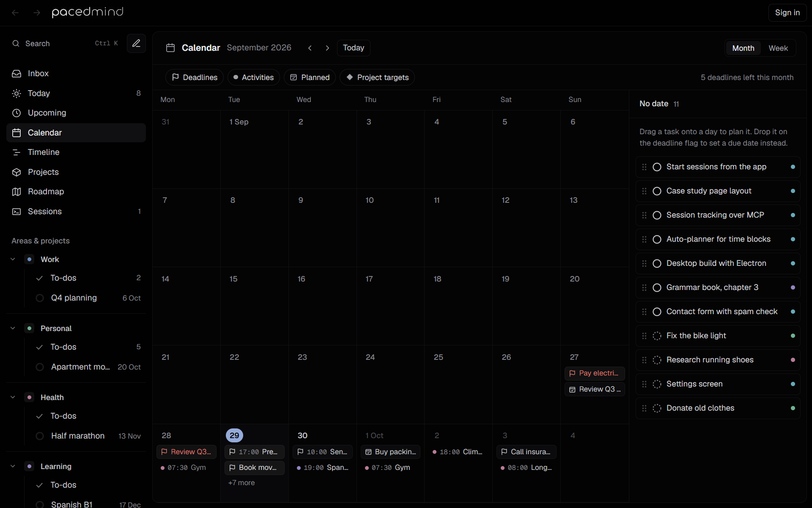
Task: Complete the Auto-planner for time blocks task circle
Action: [x=657, y=239]
